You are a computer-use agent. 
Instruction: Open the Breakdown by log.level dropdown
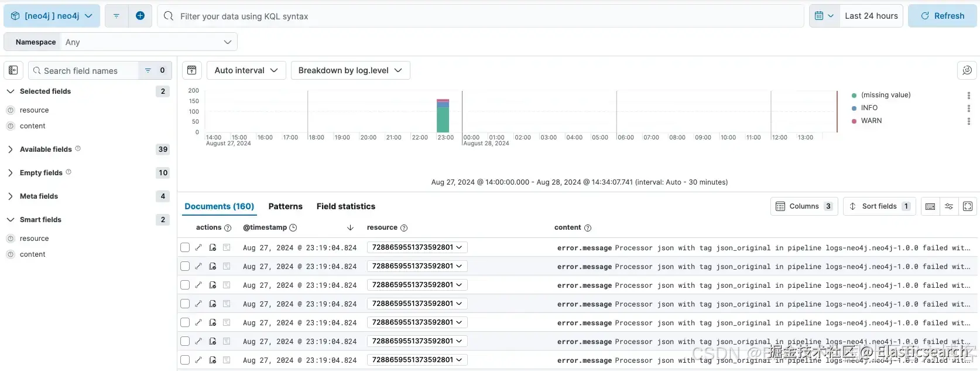350,70
